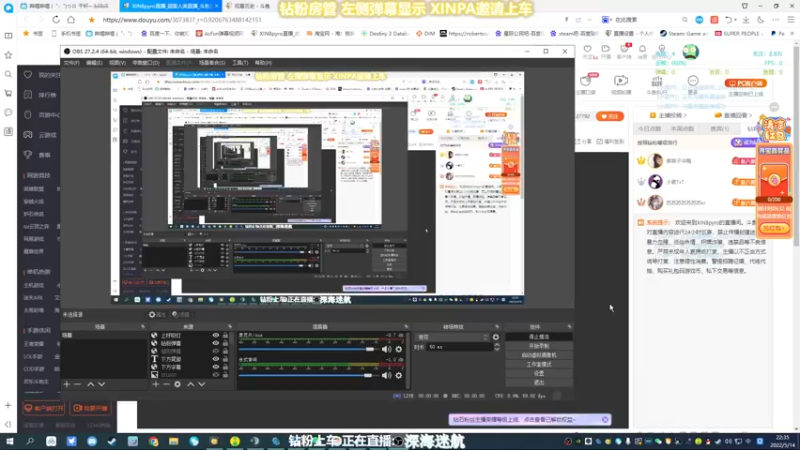The image size is (800, 450).
Task: Pop out the OBS Scenes dock with its header icon
Action: (x=143, y=327)
